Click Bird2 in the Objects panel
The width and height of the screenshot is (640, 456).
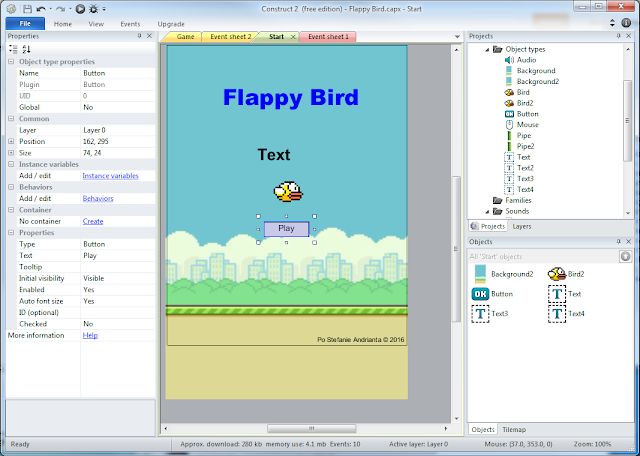tap(566, 274)
